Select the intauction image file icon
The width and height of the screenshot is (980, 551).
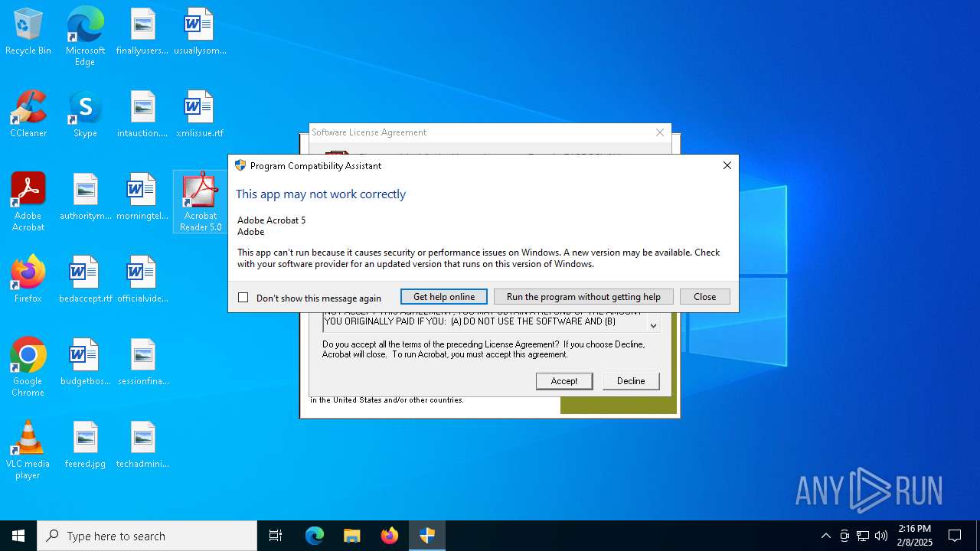click(x=142, y=115)
